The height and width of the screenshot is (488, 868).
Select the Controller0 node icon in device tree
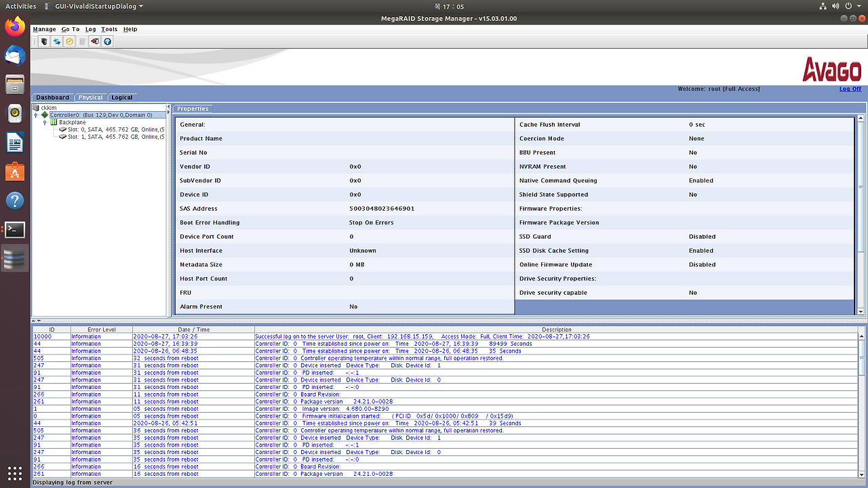[44, 115]
